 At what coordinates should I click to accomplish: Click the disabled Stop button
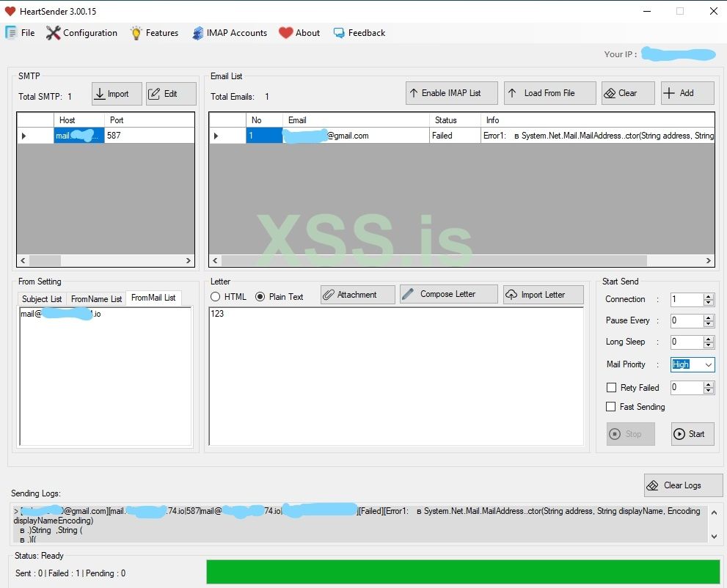(x=630, y=434)
